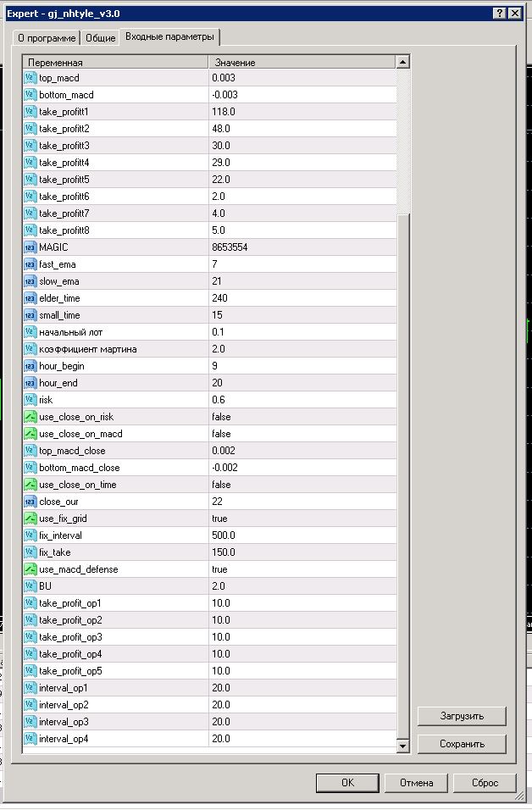Click the scrollbar up arrow
This screenshot has width=532, height=810.
(x=403, y=62)
